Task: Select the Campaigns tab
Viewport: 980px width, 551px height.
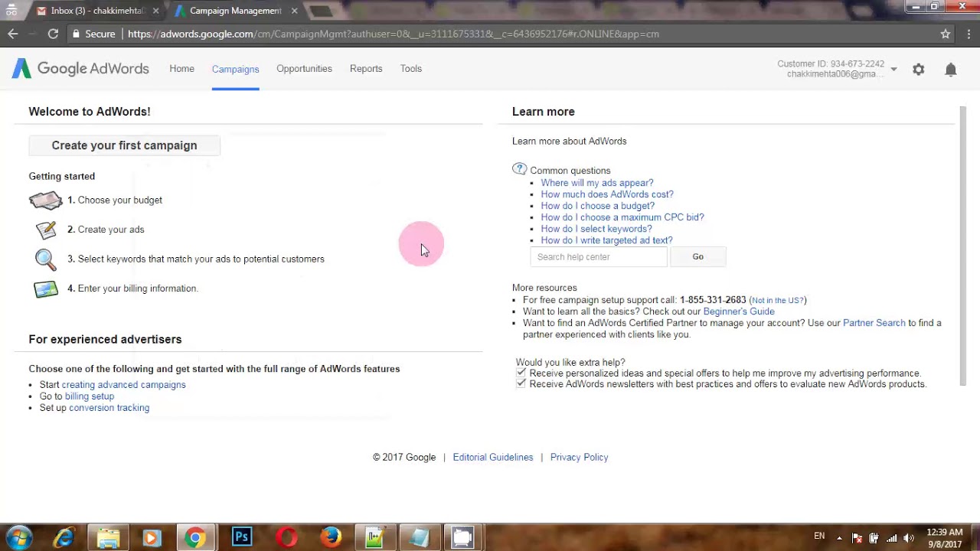Action: pyautogui.click(x=236, y=69)
